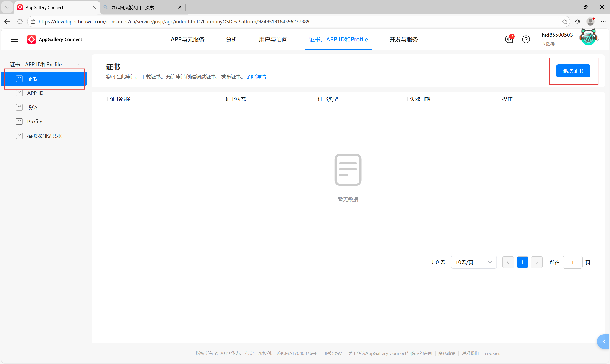Open the browser favorites list icon
Screen dimensions: 610x364
(x=578, y=22)
